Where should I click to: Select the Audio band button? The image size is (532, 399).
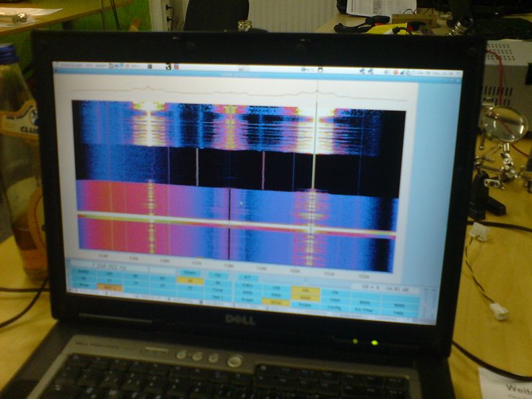(x=84, y=271)
